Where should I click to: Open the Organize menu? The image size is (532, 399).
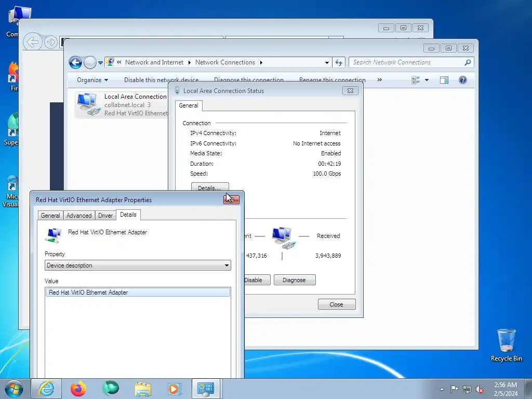[x=92, y=80]
